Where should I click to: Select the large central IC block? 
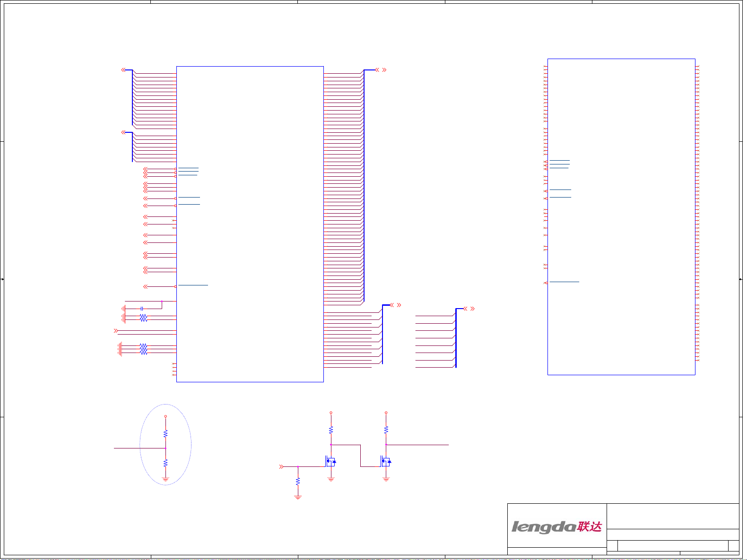250,224
